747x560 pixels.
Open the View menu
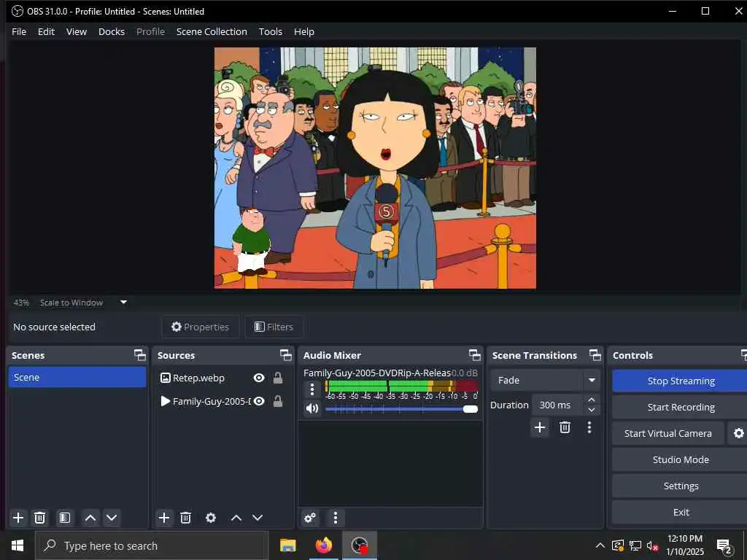76,31
